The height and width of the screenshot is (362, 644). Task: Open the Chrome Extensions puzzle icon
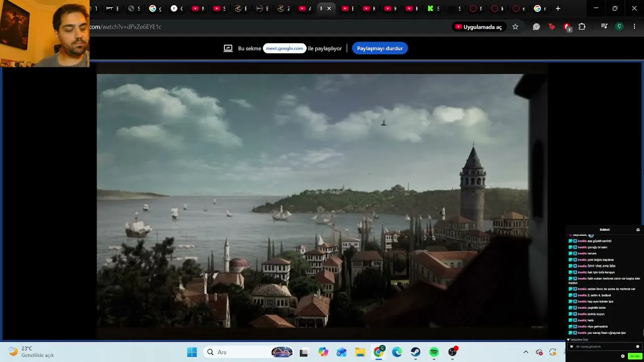pos(582,27)
